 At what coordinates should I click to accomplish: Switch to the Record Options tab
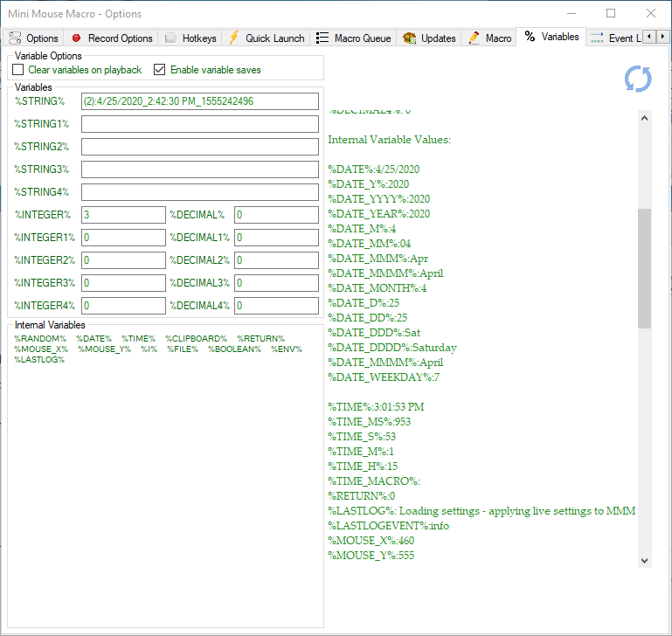click(x=111, y=38)
